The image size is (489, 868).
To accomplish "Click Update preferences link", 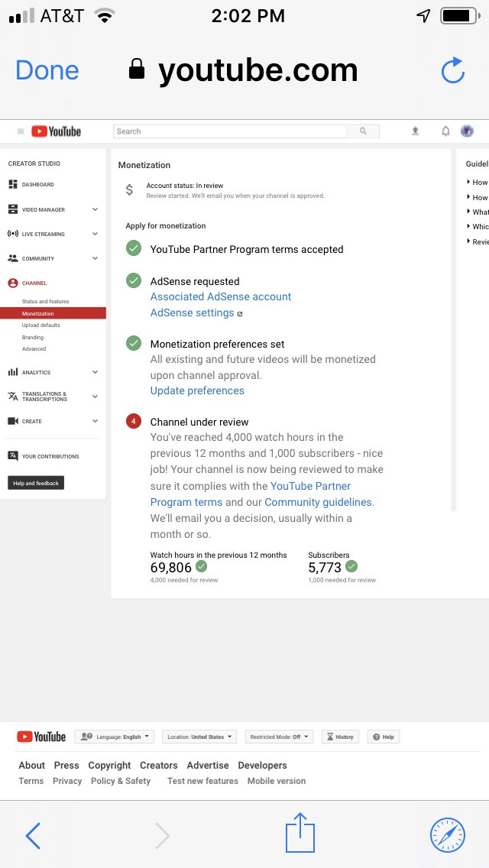I will coord(197,390).
